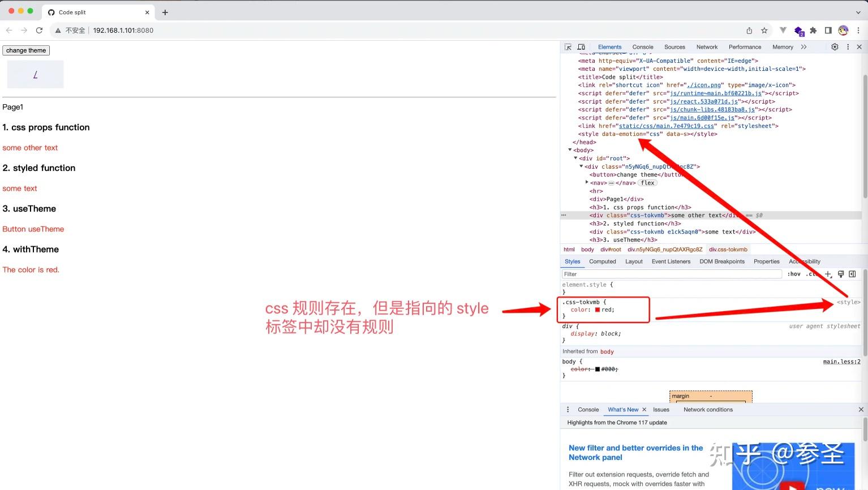Open the Issues drawer tab
Image resolution: width=868 pixels, height=490 pixels.
click(661, 410)
